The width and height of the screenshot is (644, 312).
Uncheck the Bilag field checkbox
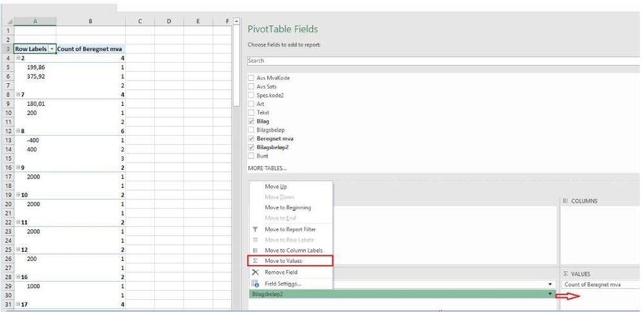point(251,121)
